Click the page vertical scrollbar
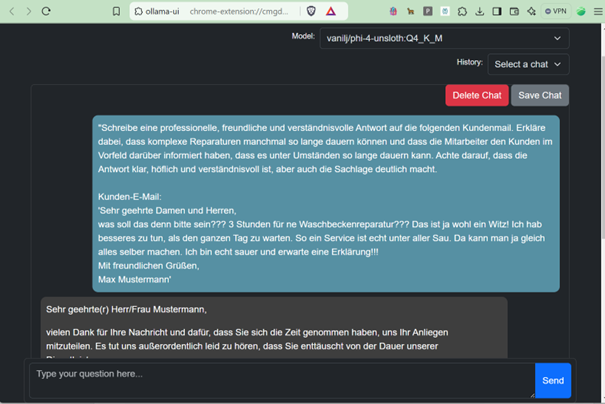This screenshot has width=605, height=404. 602,147
